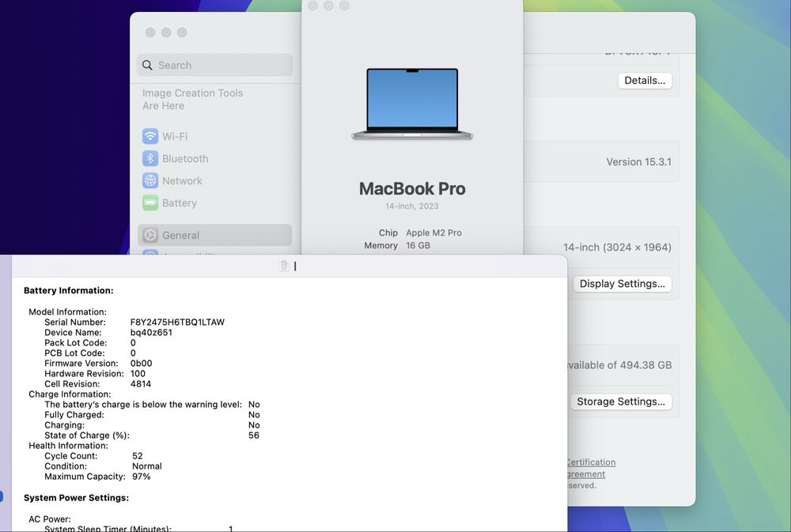Screen dimensions: 791x532
Task: Select the '14-inch, 2023' model subtitle
Action: coord(412,206)
